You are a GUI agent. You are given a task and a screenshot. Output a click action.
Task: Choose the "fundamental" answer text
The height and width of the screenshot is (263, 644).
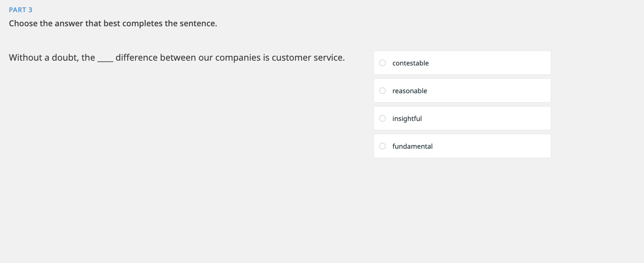(412, 146)
